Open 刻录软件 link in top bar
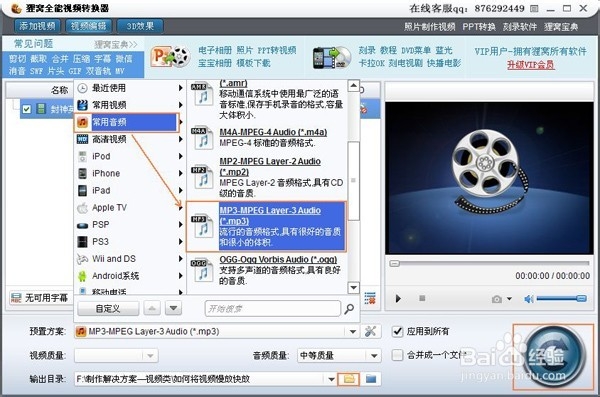Screen dimensions: 600x397 520,27
